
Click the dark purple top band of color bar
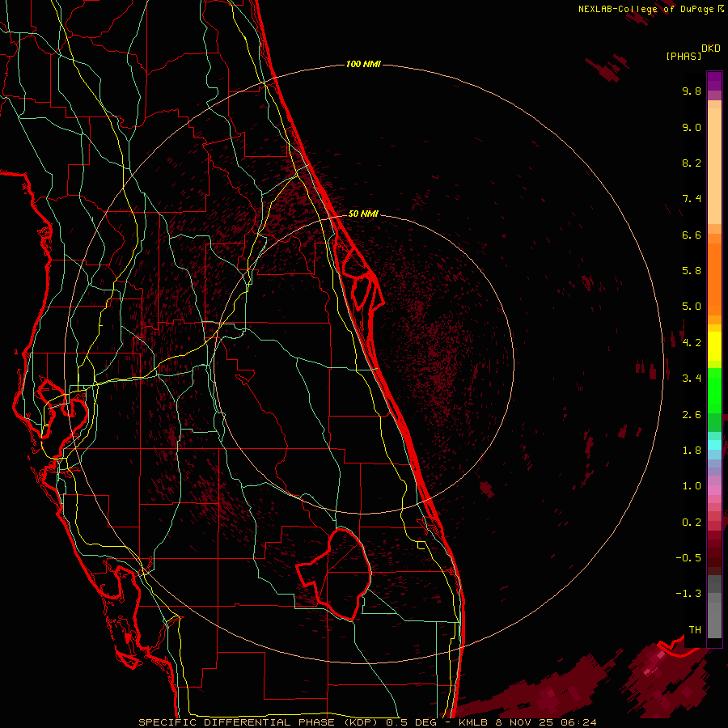(x=714, y=81)
